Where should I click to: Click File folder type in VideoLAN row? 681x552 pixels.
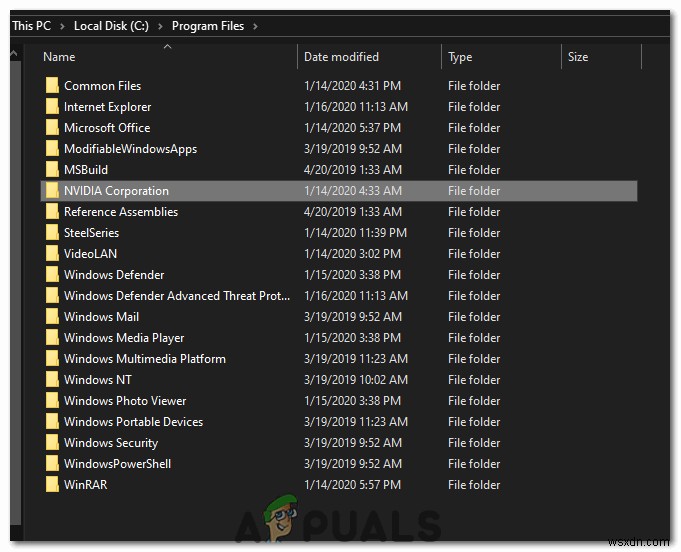click(x=474, y=254)
